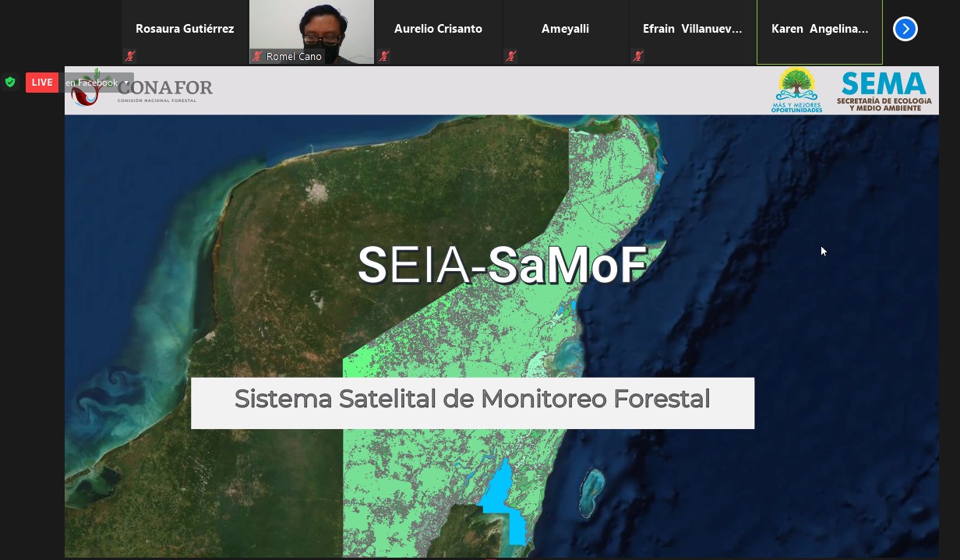960x560 pixels.
Task: Click Efrain Villanueva's muted microphone icon
Action: tap(637, 56)
